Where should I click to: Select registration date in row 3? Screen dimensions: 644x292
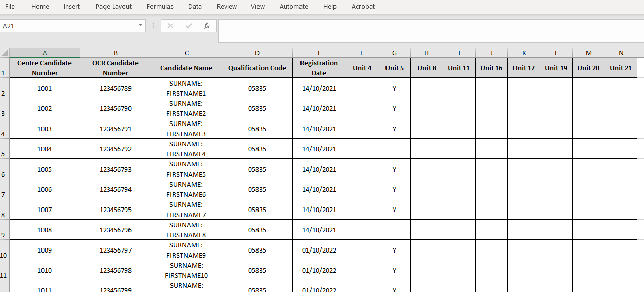(x=319, y=108)
